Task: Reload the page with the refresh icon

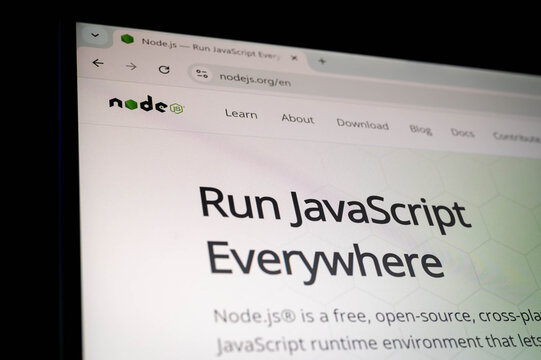Action: click(x=164, y=70)
